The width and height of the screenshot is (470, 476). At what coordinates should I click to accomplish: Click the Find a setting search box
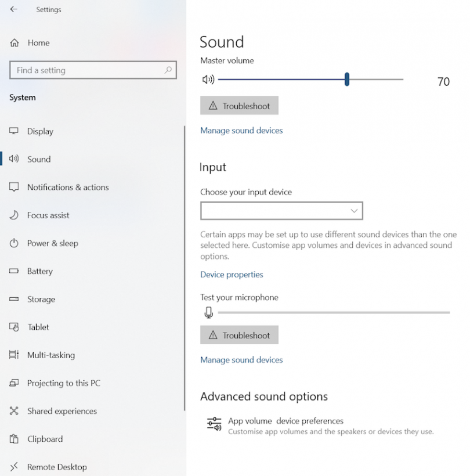click(x=93, y=70)
